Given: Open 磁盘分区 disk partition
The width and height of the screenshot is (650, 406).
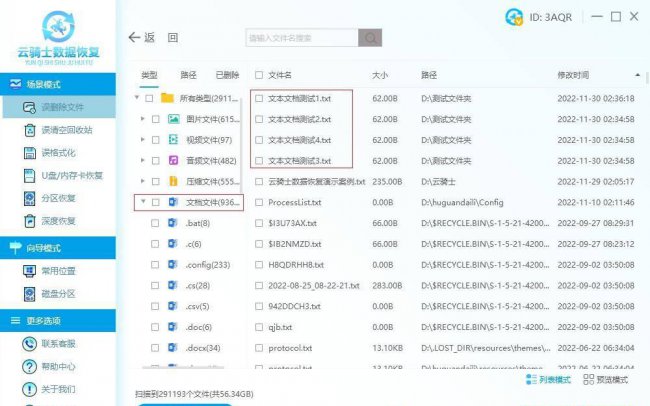Looking at the screenshot, I should pos(50,294).
